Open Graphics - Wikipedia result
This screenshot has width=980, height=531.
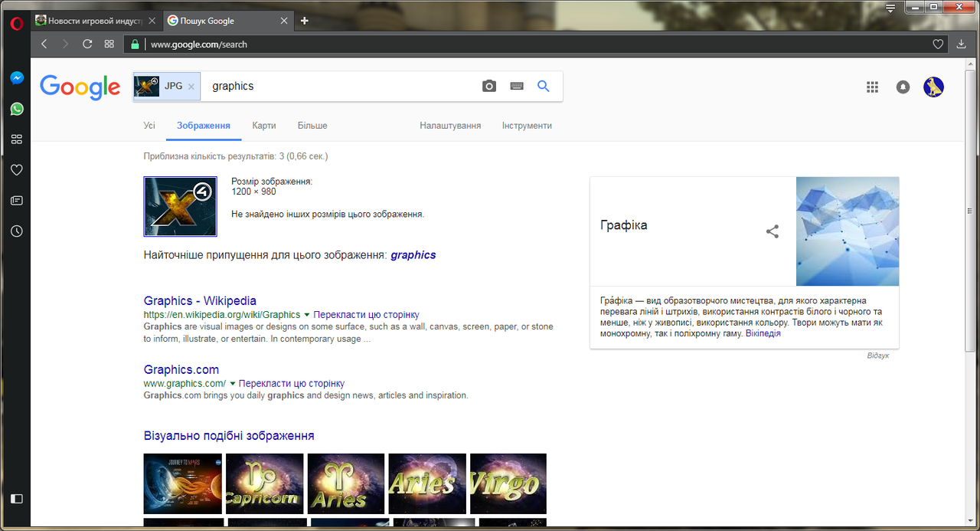pos(200,301)
